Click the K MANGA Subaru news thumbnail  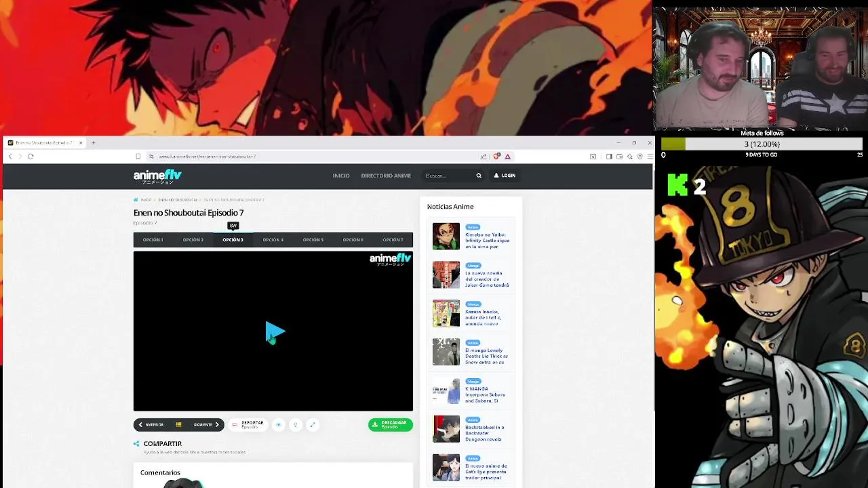click(446, 390)
